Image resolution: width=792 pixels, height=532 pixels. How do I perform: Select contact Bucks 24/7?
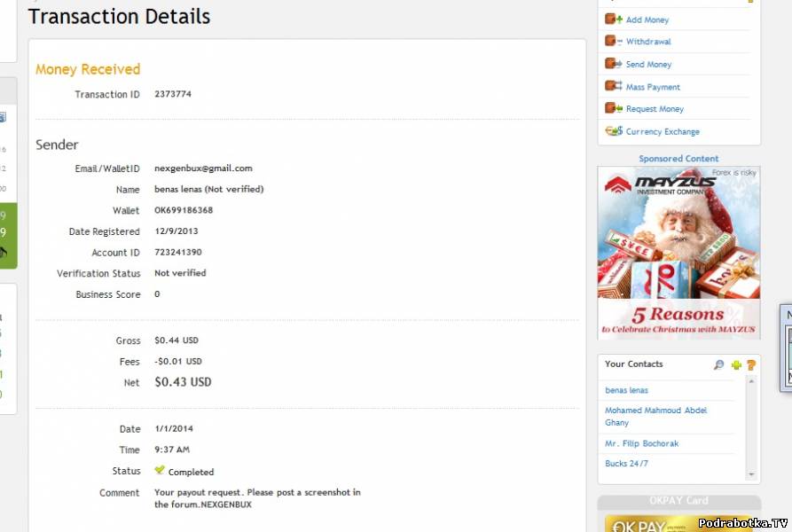coord(626,464)
